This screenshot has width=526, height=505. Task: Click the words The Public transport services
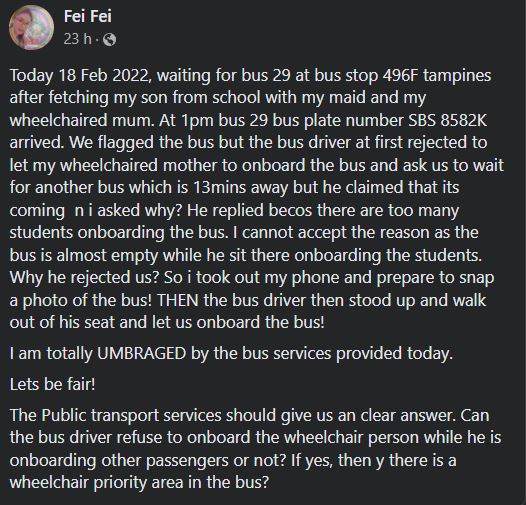tap(115, 415)
